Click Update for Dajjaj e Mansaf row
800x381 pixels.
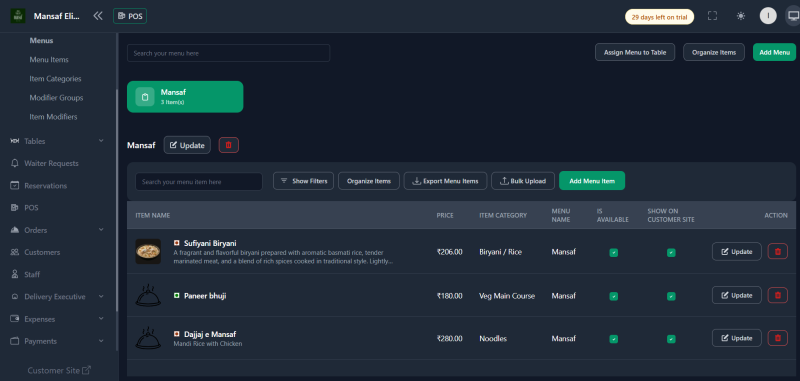[737, 338]
